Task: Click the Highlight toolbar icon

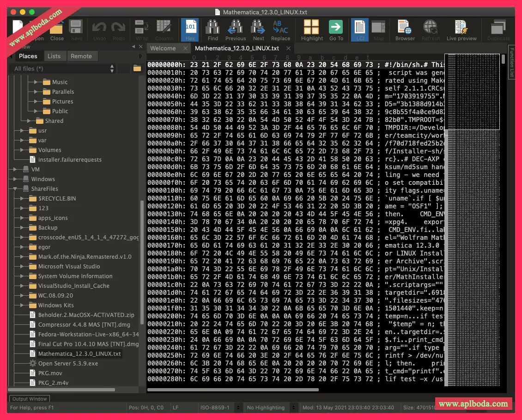Action: (312, 30)
